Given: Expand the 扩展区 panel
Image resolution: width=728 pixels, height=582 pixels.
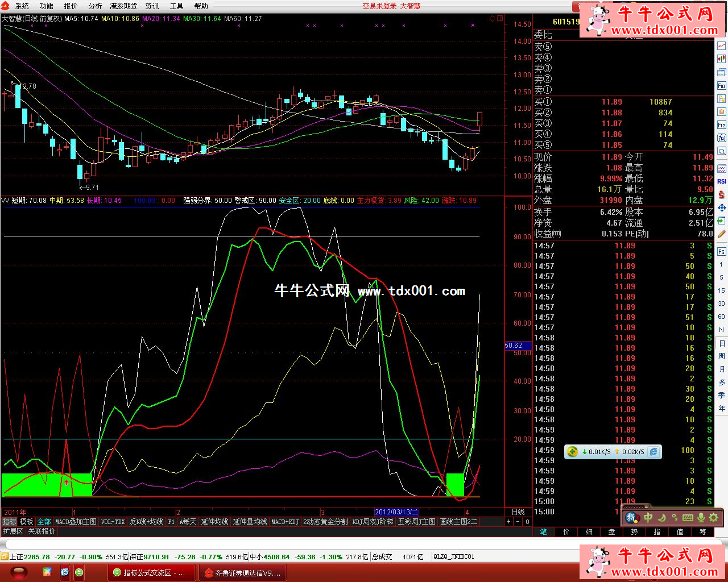Looking at the screenshot, I should click(x=13, y=531).
